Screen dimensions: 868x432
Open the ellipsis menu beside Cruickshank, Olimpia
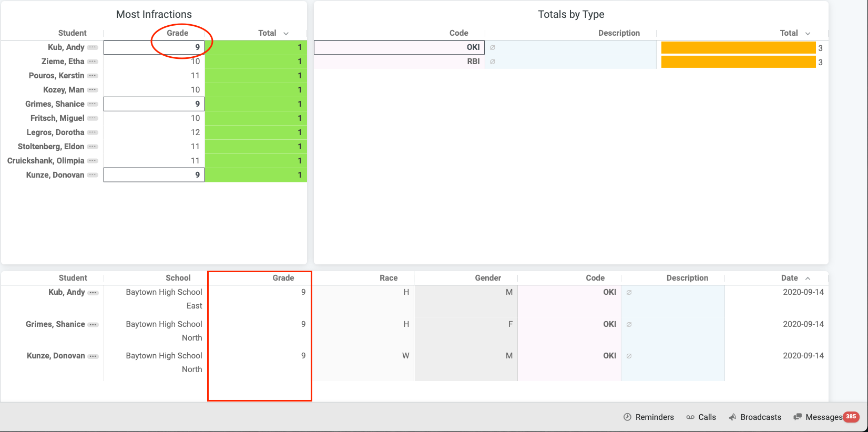(93, 161)
